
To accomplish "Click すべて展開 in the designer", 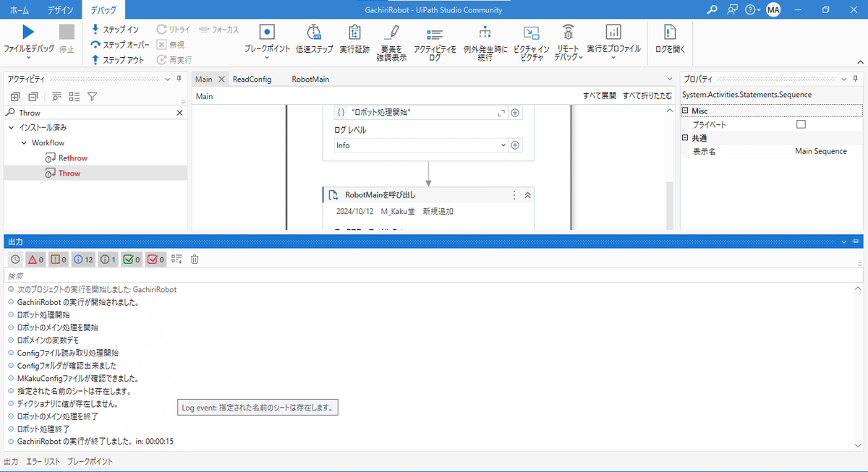I will (x=600, y=95).
